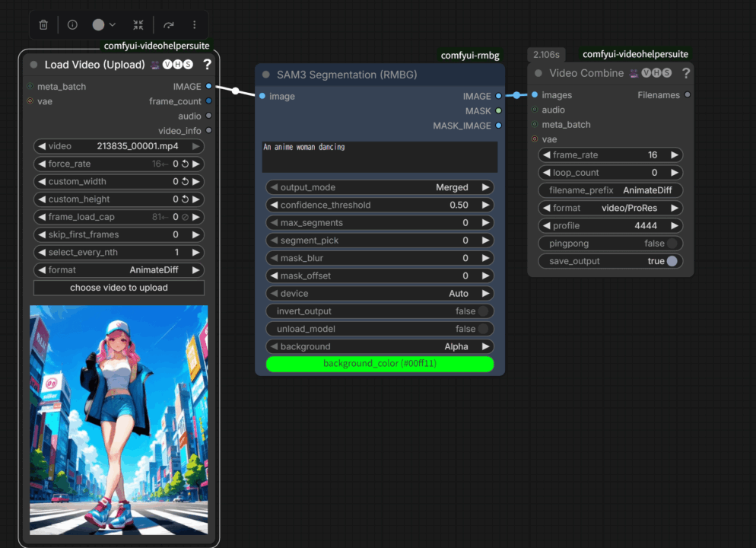Click meta_batch input socket on Load Video
Image resolution: width=756 pixels, height=548 pixels.
coord(30,86)
